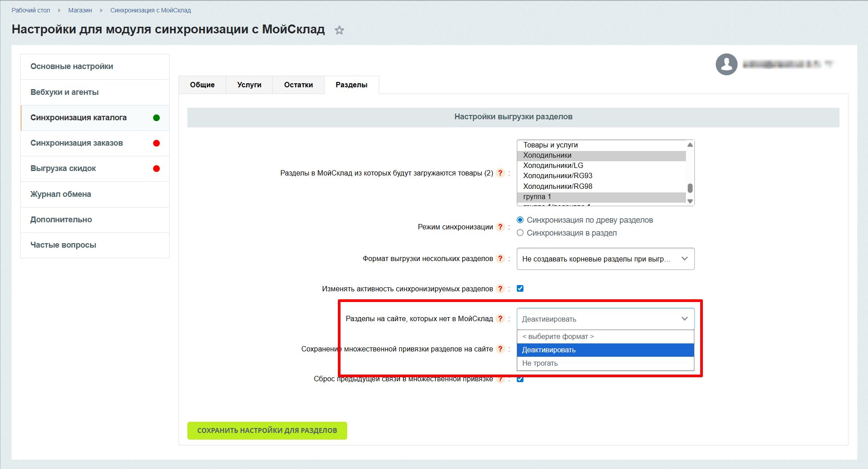Viewport: 868px width, 469px height.
Task: Open 'Синхронизация каталога' sidebar section
Action: [95, 118]
